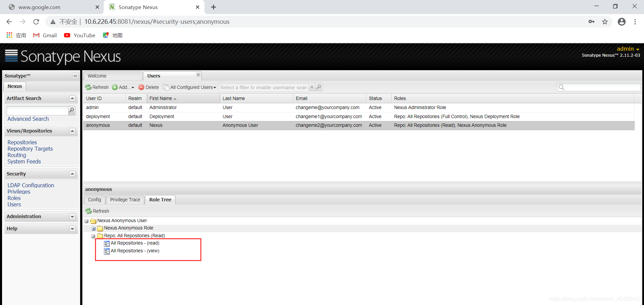Collapse the Artifact Search section

72,98
